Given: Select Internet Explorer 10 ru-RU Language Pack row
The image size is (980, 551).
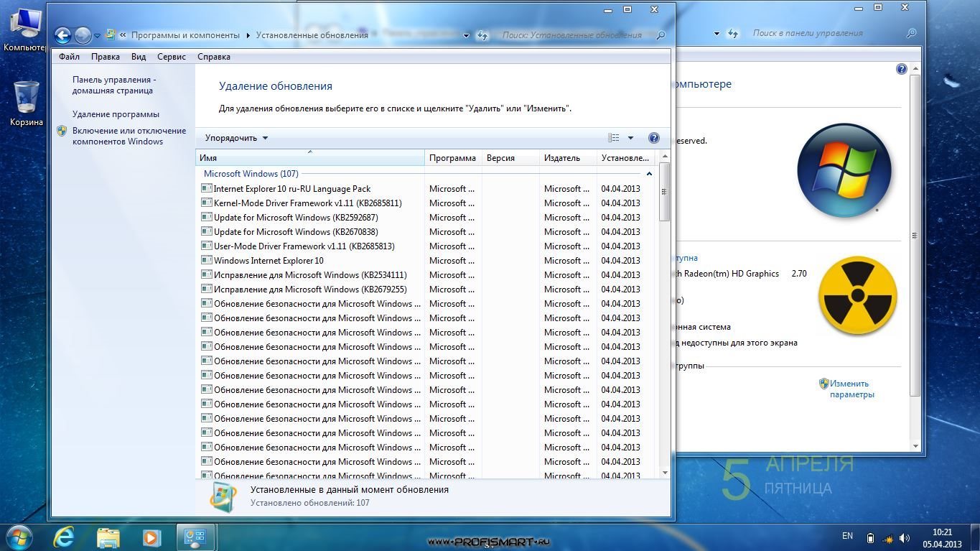Looking at the screenshot, I should click(426, 189).
